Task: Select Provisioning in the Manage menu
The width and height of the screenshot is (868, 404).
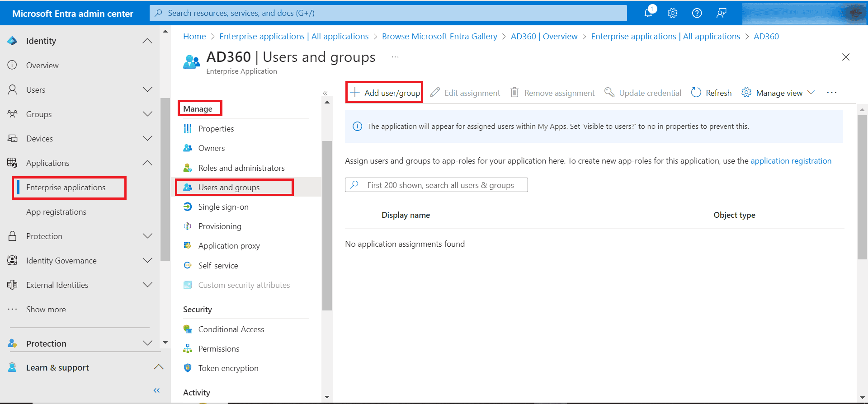Action: (220, 226)
